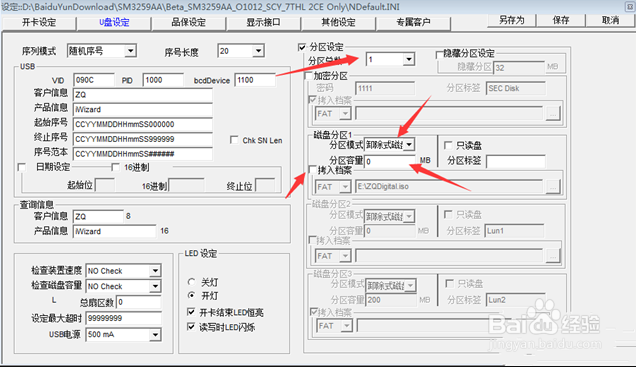This screenshot has width=636, height=367.
Task: Open the 序列模式 dropdown
Action: (130, 51)
